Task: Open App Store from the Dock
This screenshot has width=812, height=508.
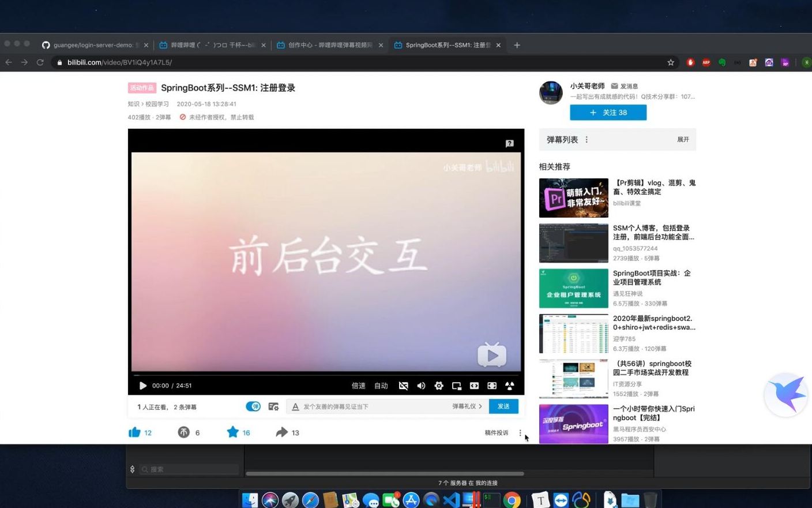Action: 411,500
